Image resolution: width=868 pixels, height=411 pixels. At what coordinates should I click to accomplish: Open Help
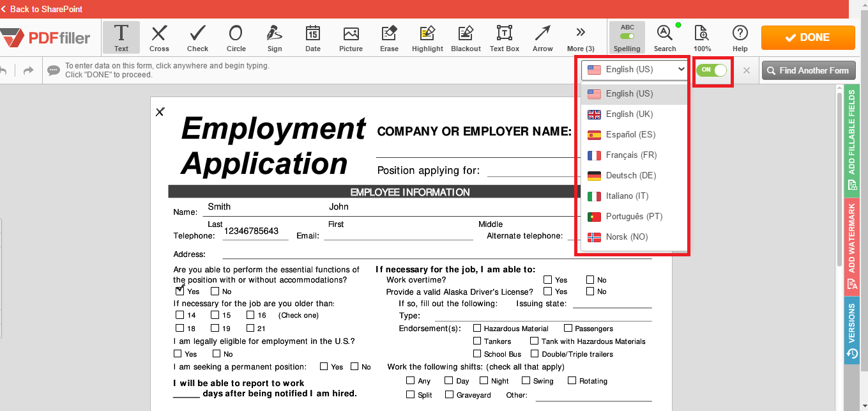[x=740, y=38]
